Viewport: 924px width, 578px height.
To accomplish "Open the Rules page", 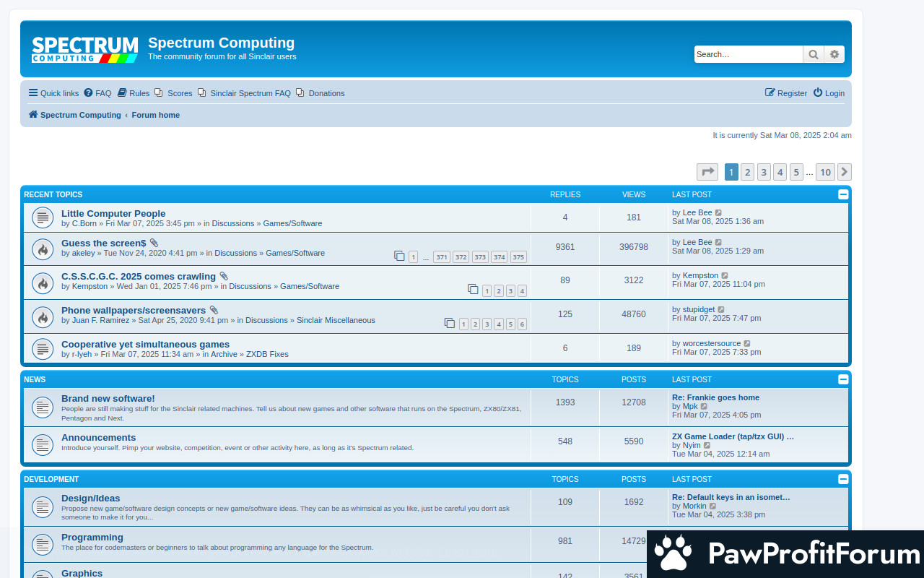I will pos(134,93).
